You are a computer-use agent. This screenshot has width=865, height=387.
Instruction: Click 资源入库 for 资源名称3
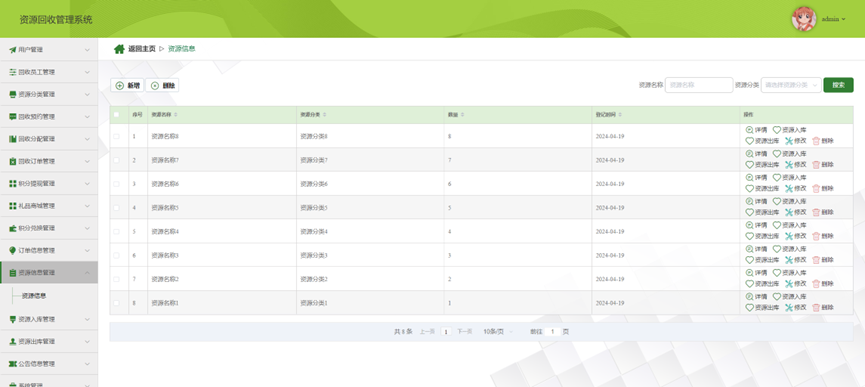(x=789, y=249)
